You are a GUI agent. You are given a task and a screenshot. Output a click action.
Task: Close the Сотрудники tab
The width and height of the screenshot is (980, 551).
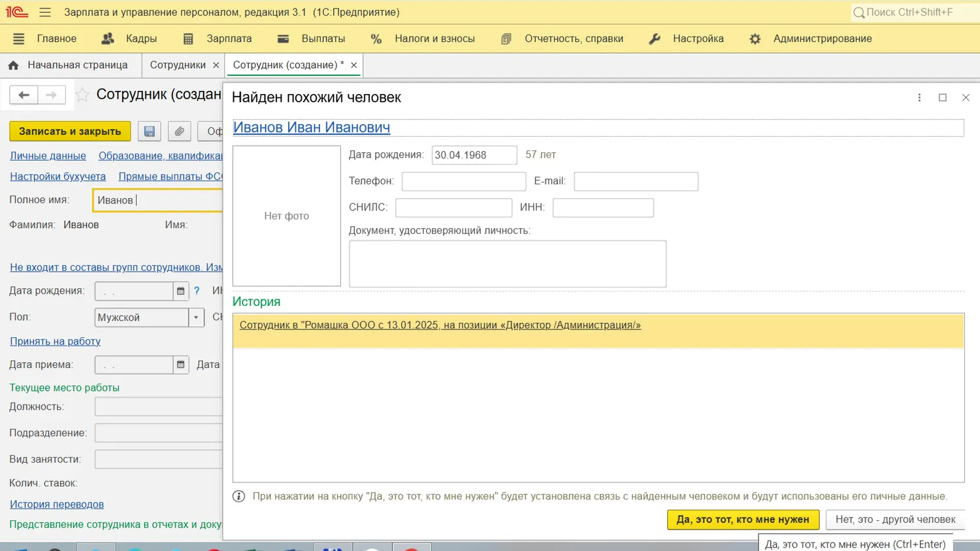[x=216, y=65]
